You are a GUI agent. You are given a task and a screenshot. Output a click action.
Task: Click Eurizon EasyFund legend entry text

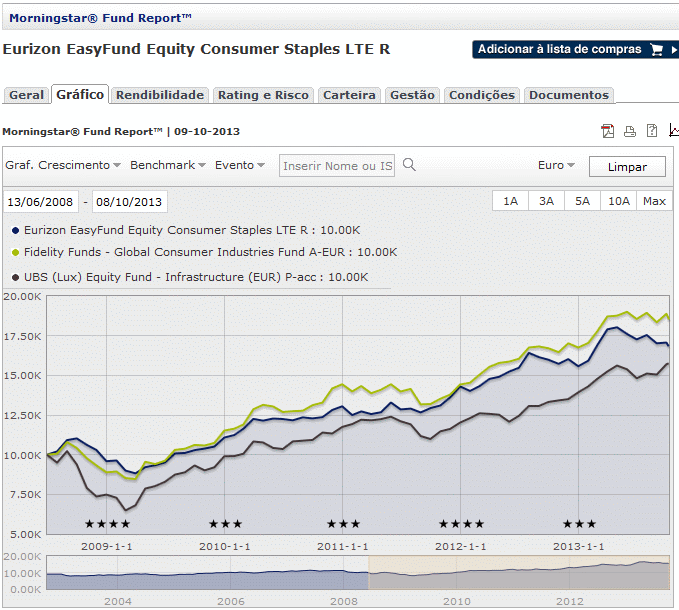[x=191, y=230]
